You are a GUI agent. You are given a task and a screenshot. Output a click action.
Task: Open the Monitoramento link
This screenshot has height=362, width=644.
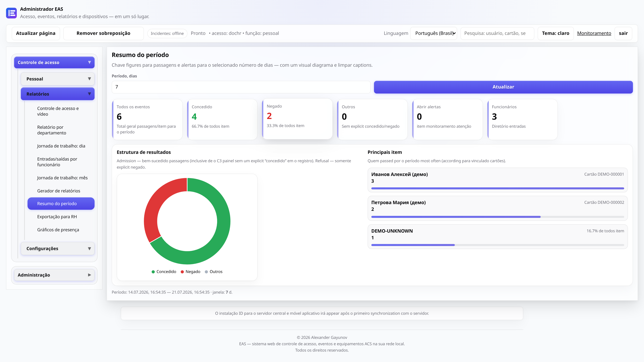594,33
